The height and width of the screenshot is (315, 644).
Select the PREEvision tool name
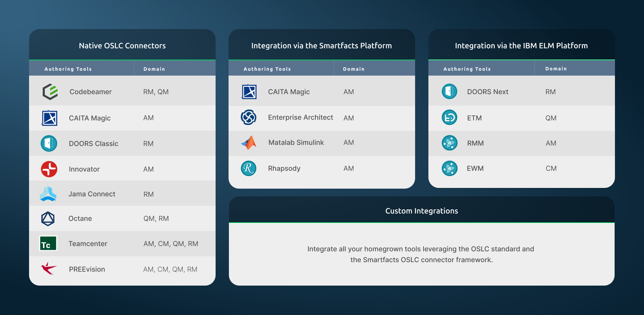87,269
